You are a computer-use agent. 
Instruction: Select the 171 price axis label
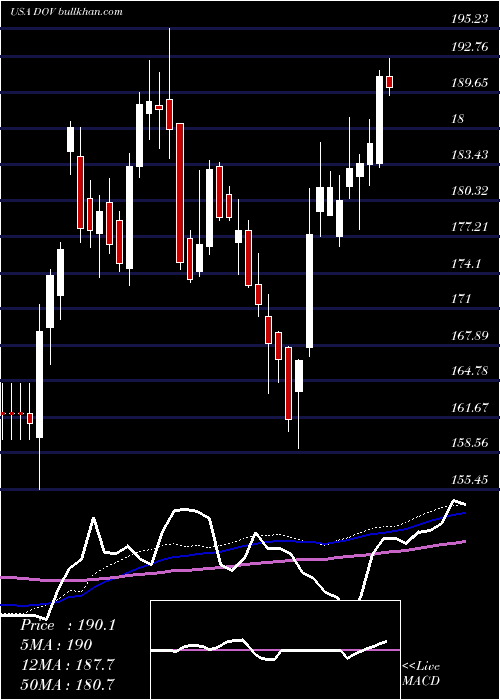[461, 299]
